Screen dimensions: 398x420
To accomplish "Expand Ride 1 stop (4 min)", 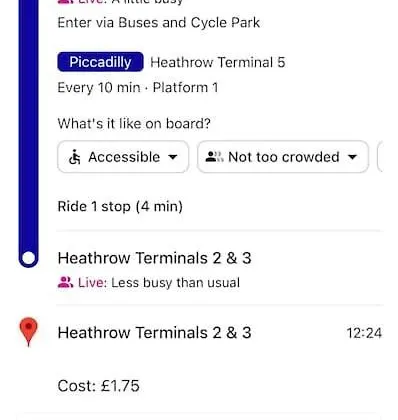I will coord(120,206).
